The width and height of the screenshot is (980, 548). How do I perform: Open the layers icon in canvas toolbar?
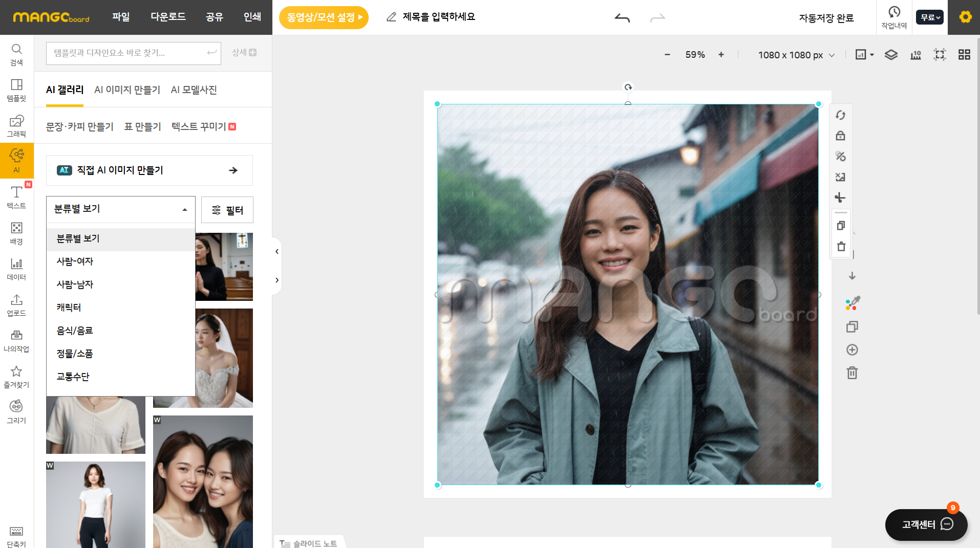[891, 55]
